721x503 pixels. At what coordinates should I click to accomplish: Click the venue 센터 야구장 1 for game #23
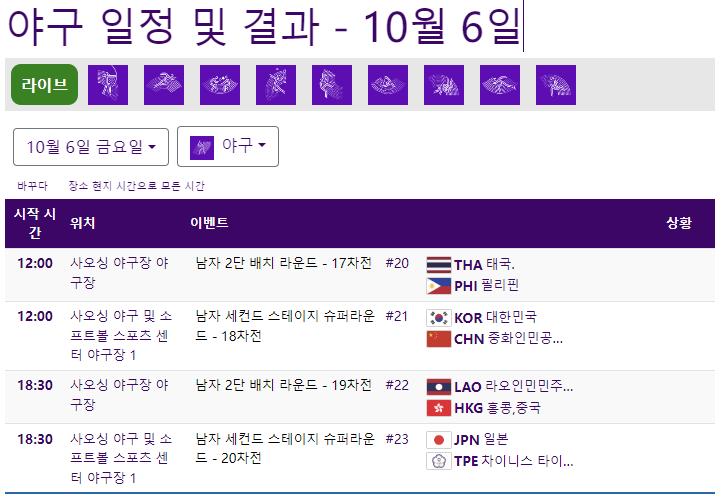[x=121, y=458]
